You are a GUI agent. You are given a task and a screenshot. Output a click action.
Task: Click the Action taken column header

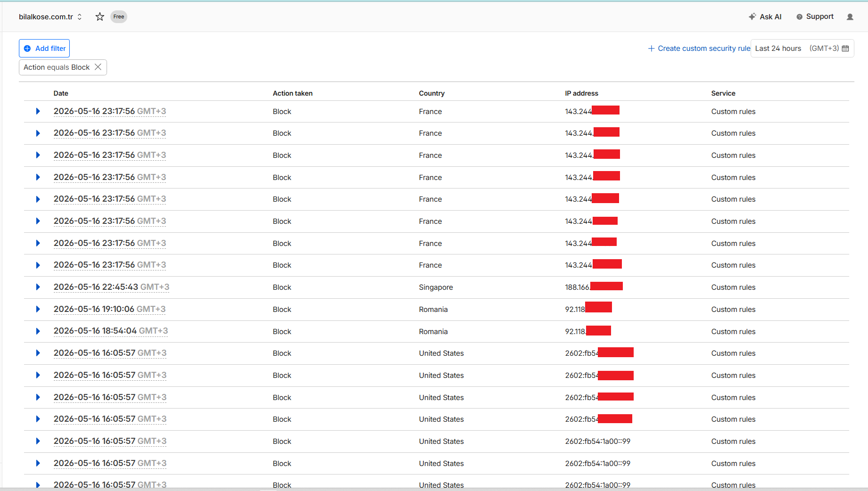click(x=292, y=93)
